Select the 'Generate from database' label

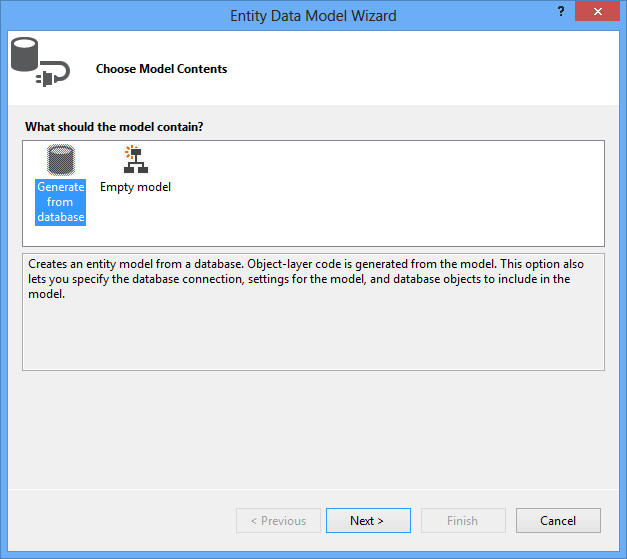click(x=60, y=202)
